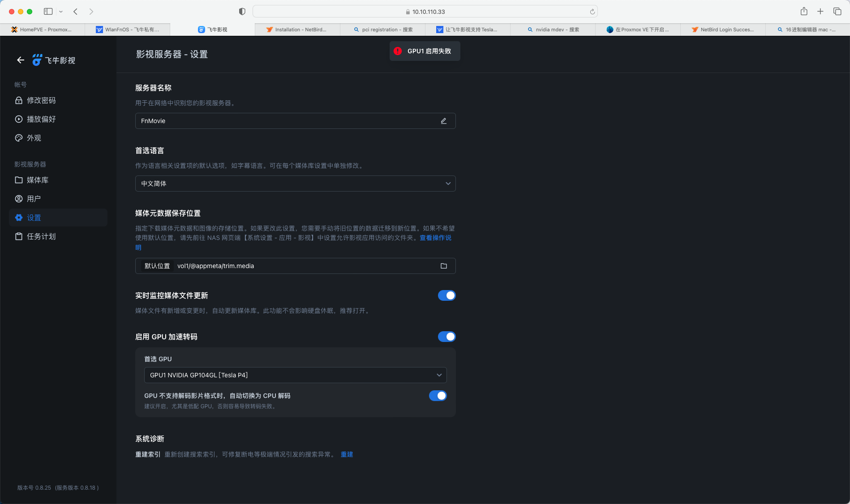This screenshot has height=504, width=850.
Task: Click the lock icon of 修改密码
Action: [19, 100]
